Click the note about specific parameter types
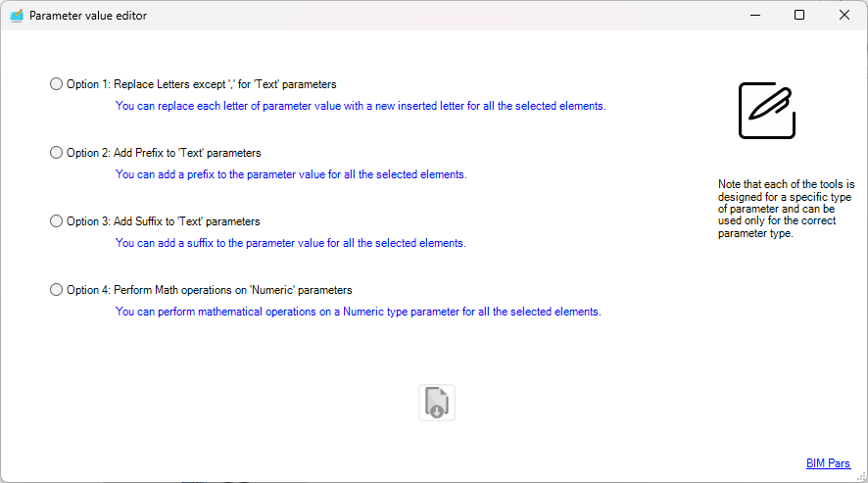 point(786,209)
